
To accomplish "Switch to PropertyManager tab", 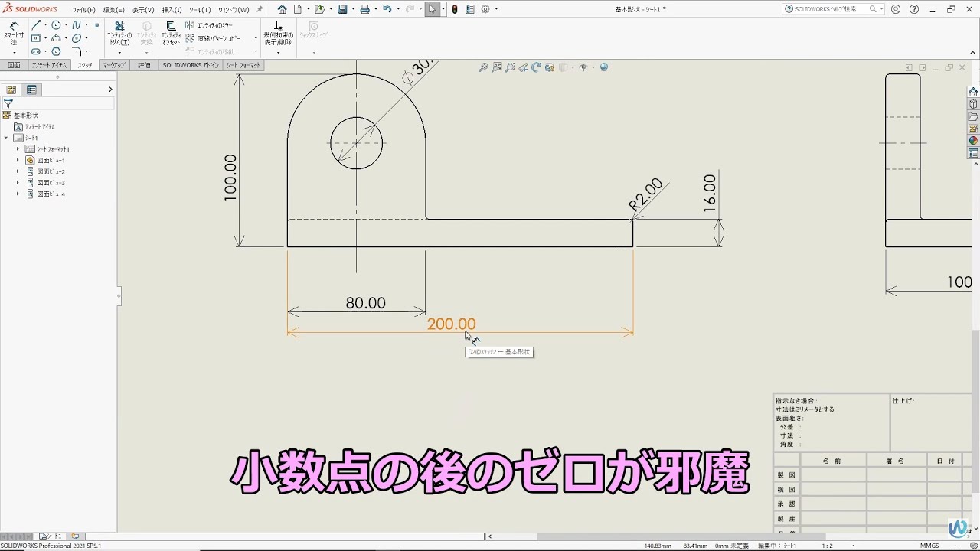I will (31, 90).
